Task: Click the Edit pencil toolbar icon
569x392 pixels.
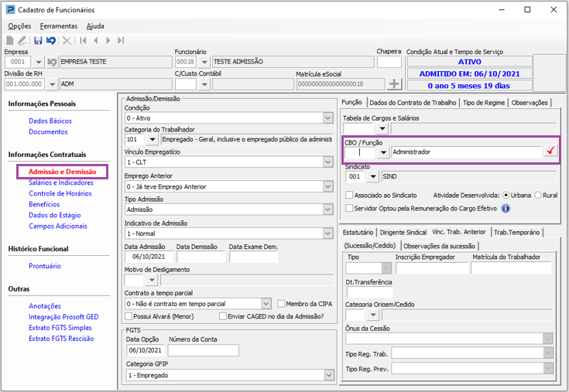Action: coord(22,40)
